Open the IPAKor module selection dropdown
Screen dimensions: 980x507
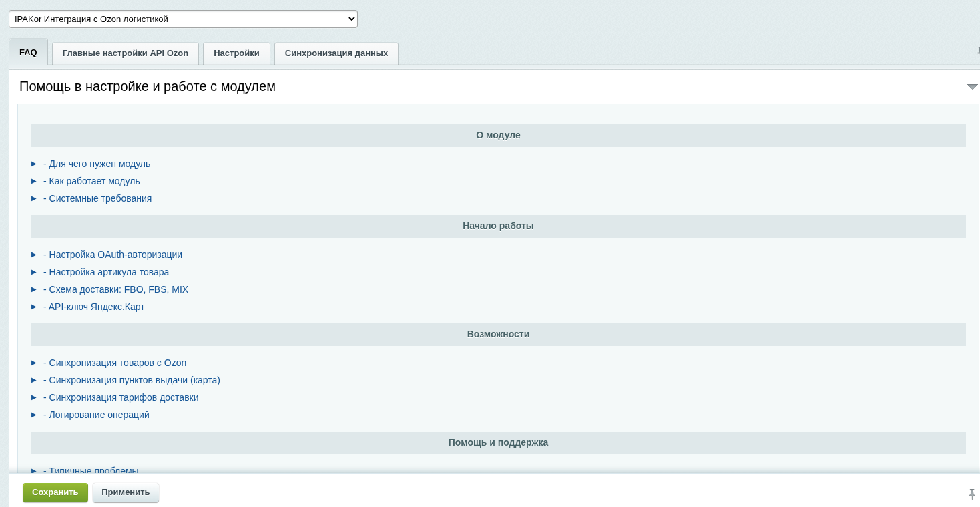[x=183, y=19]
